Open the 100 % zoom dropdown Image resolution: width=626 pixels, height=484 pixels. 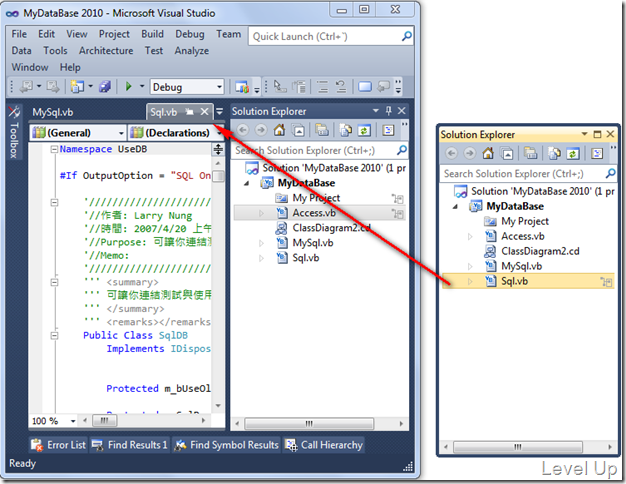tap(73, 421)
